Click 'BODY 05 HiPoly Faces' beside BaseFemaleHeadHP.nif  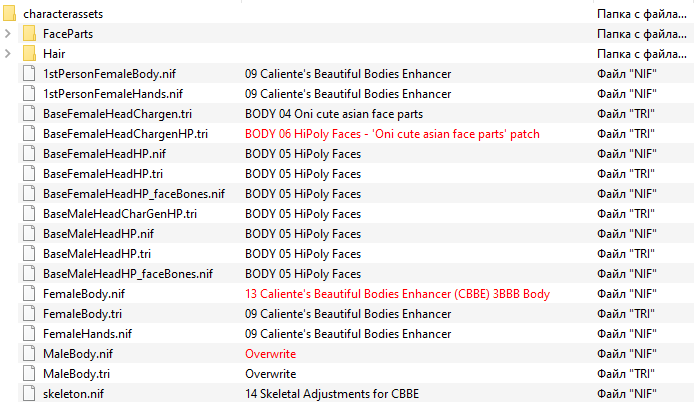coord(303,154)
